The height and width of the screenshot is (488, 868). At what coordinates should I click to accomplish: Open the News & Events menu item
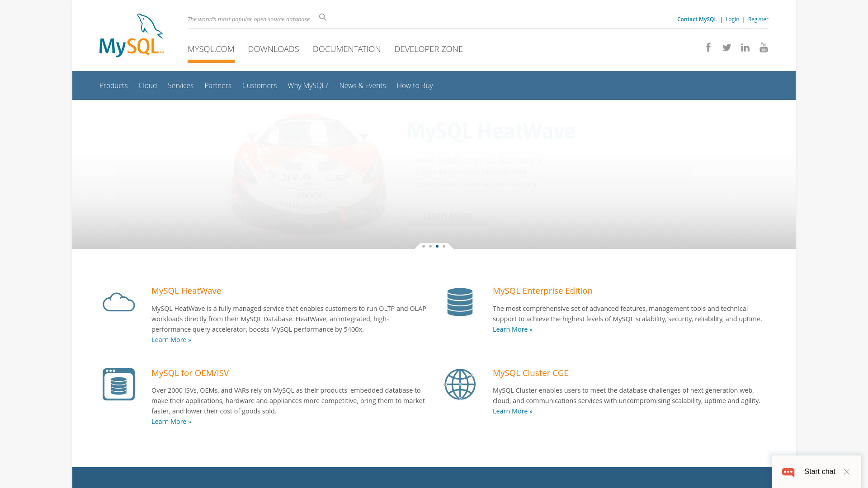[x=363, y=85]
